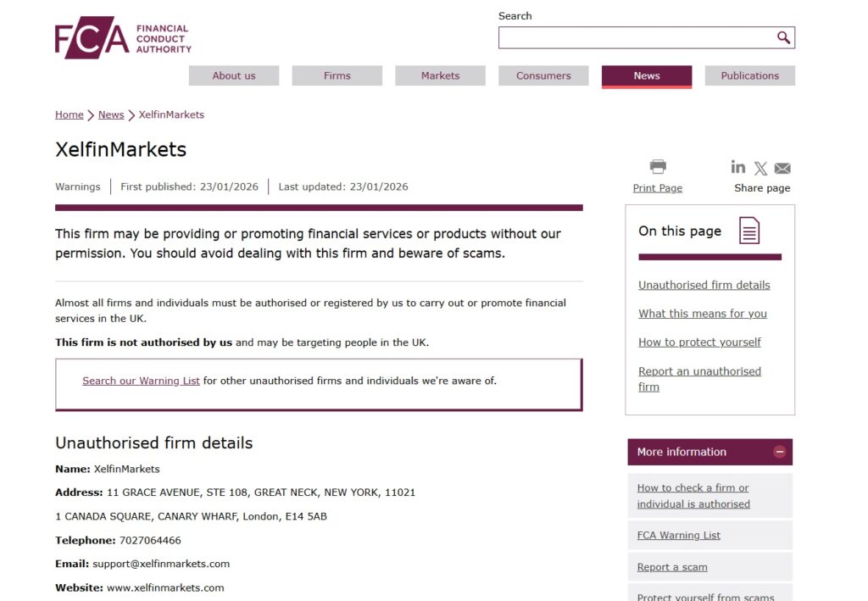The width and height of the screenshot is (868, 601).
Task: Select the Consumers navigation item
Action: [542, 75]
